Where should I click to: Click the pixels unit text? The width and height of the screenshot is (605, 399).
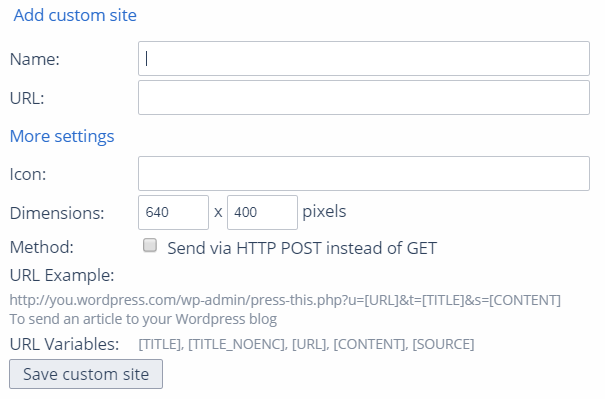click(324, 211)
